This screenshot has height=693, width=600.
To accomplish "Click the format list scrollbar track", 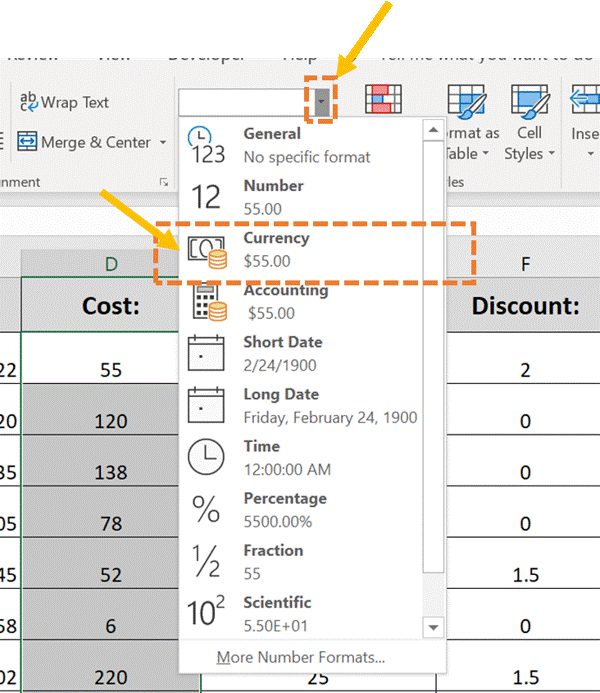I will click(x=433, y=595).
